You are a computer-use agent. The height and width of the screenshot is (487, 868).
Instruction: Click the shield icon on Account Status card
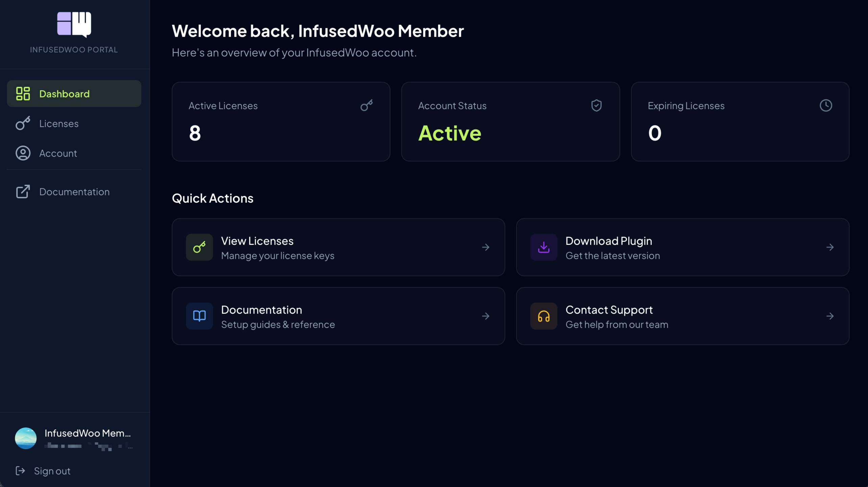[x=596, y=105]
